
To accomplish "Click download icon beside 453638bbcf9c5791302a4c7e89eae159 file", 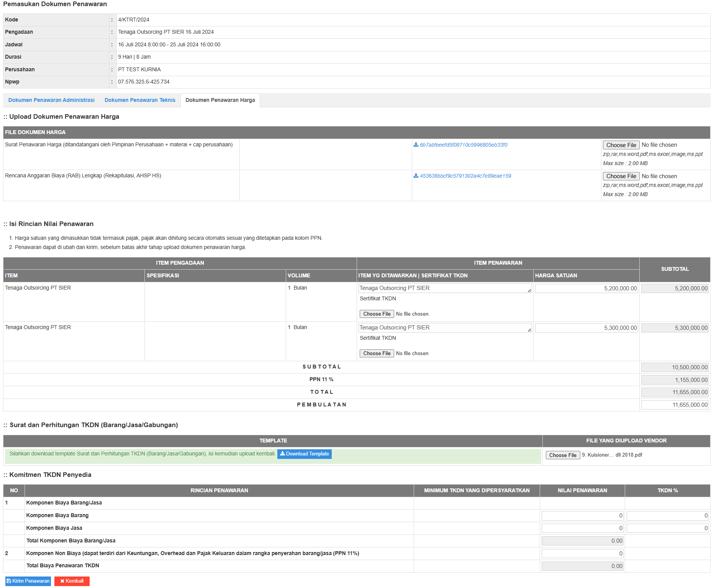I will [416, 176].
